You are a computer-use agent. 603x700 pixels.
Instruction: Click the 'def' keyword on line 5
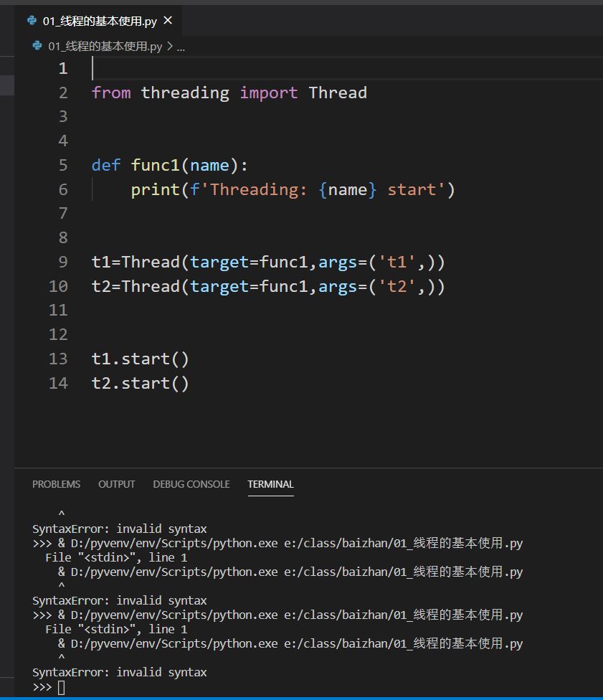tap(106, 165)
